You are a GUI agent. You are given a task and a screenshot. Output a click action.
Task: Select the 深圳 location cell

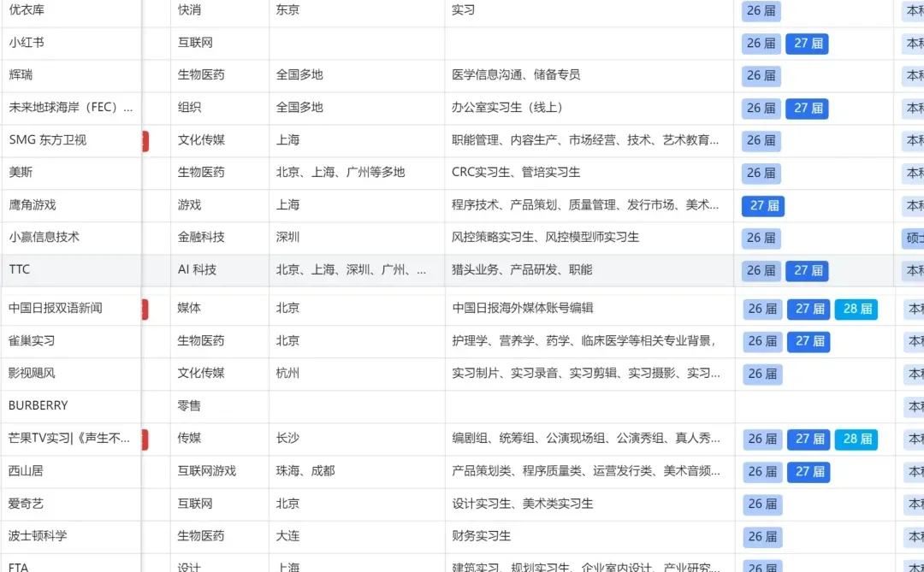pos(288,237)
